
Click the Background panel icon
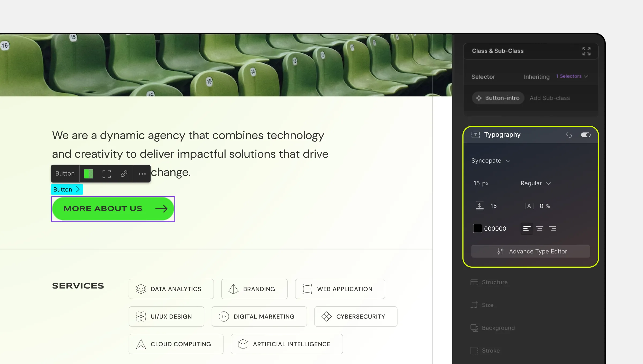click(474, 328)
